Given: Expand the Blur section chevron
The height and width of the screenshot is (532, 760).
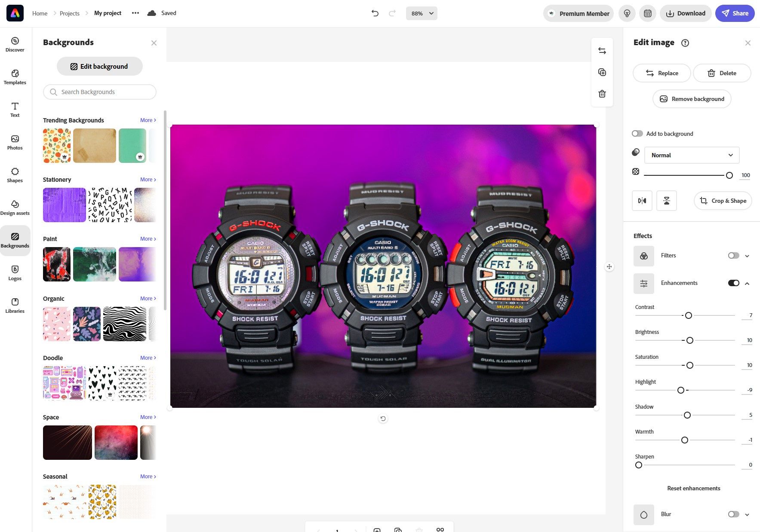Looking at the screenshot, I should 747,515.
